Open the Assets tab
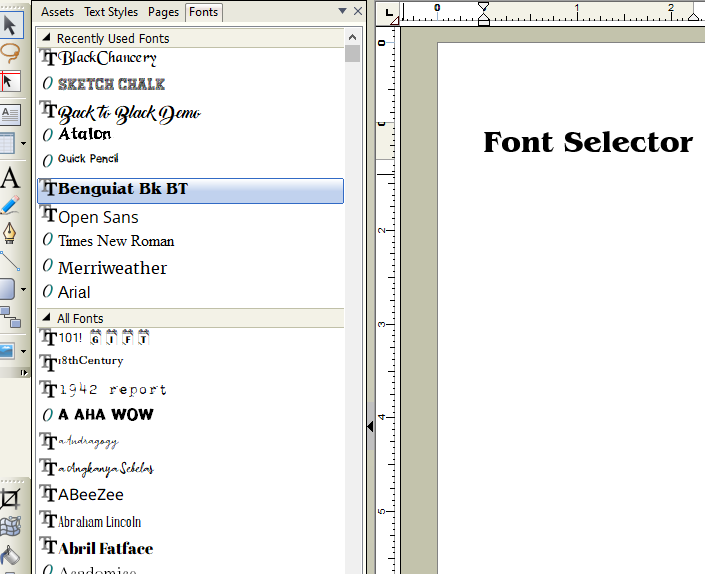The width and height of the screenshot is (705, 574). pyautogui.click(x=57, y=12)
